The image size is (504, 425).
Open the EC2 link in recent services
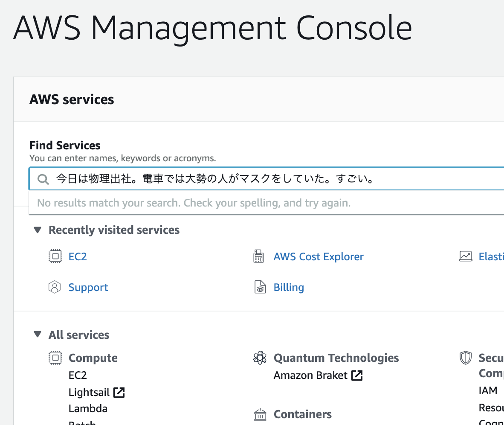click(x=78, y=256)
